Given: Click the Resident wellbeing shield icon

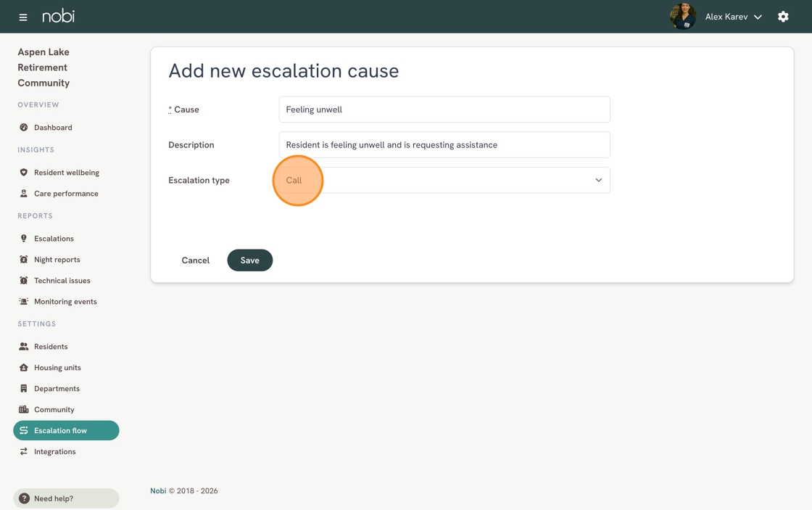Looking at the screenshot, I should [x=23, y=172].
